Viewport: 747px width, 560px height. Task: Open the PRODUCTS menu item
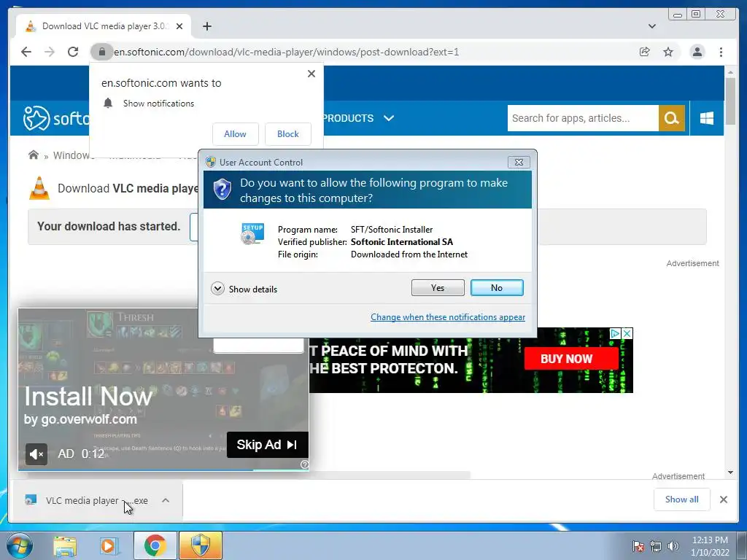click(x=348, y=118)
